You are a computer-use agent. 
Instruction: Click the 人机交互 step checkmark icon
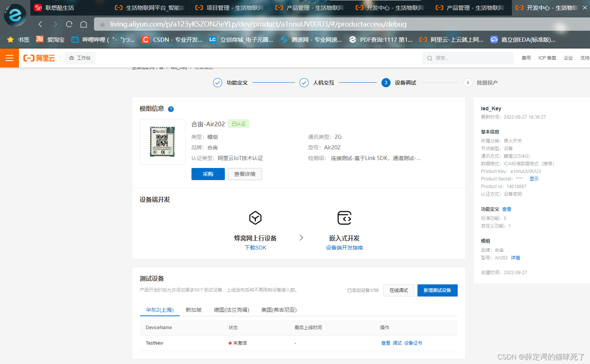tap(304, 83)
